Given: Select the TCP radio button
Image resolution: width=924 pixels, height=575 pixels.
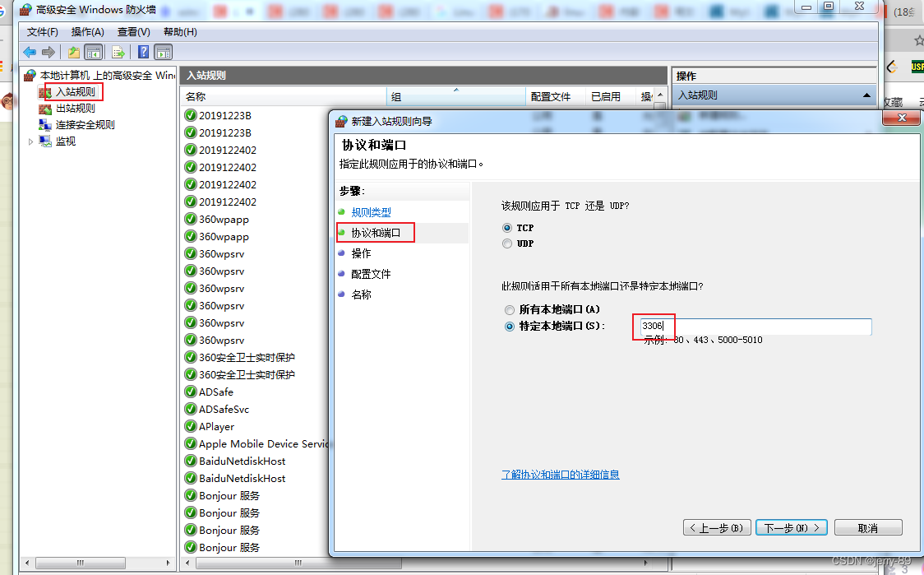Looking at the screenshot, I should coord(506,228).
